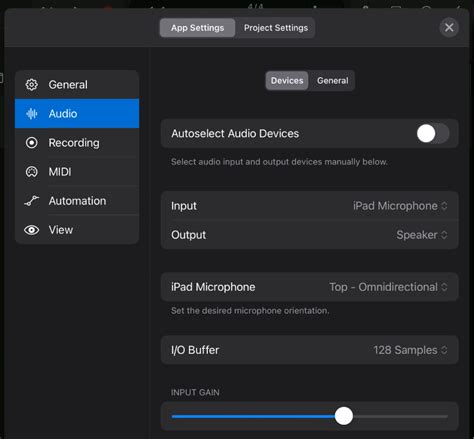Select the Devices sub-tab
474x439 pixels.
[287, 81]
